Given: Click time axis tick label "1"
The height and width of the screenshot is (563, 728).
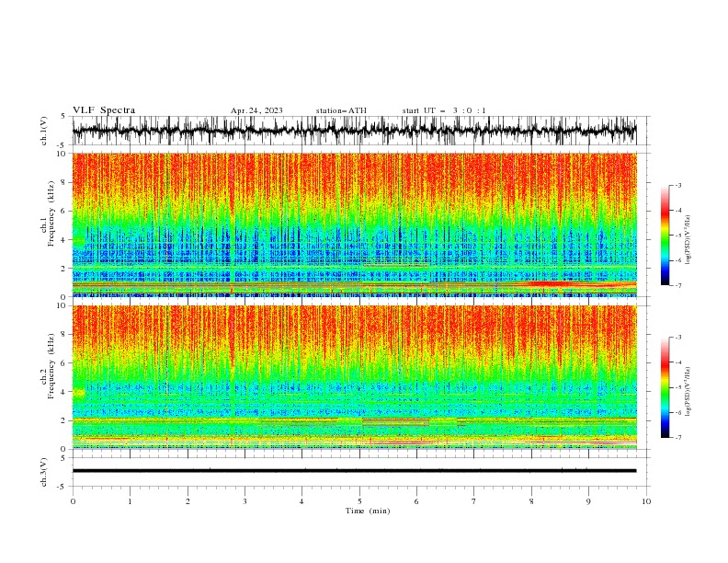Looking at the screenshot, I should tap(130, 501).
